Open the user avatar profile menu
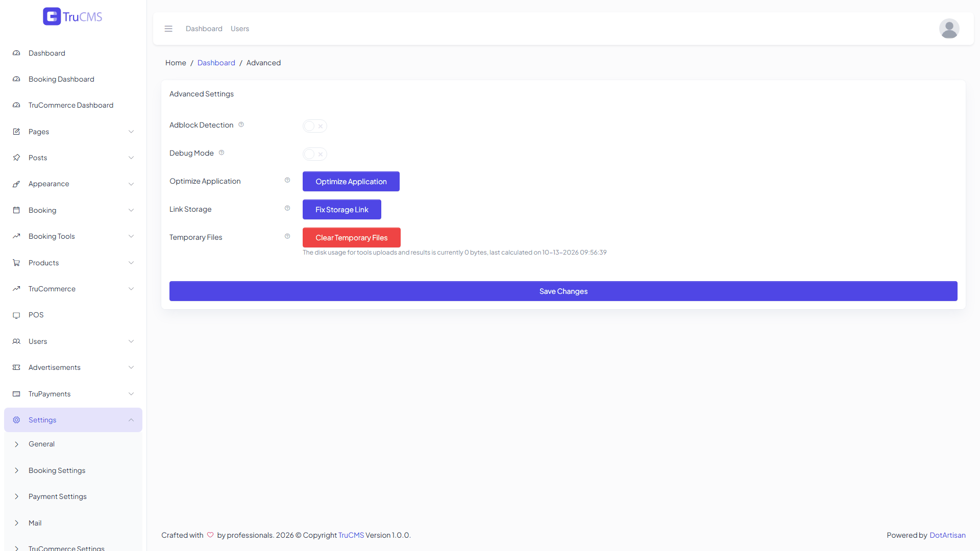The image size is (980, 551). pos(949,29)
